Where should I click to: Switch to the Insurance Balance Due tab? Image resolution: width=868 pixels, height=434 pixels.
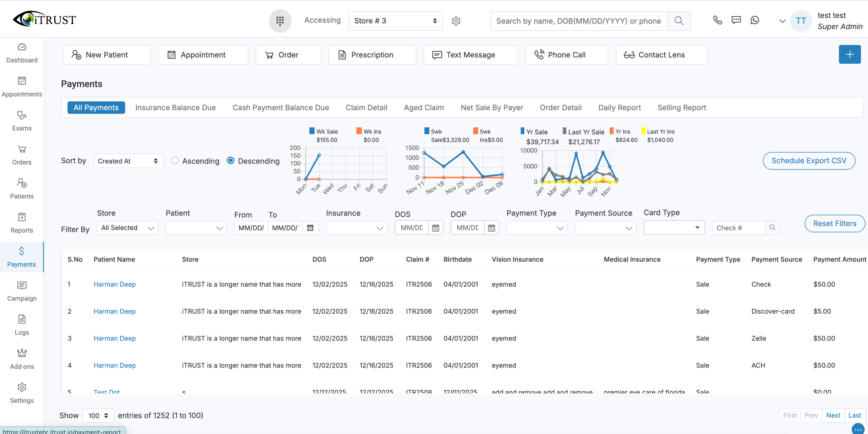pos(175,108)
